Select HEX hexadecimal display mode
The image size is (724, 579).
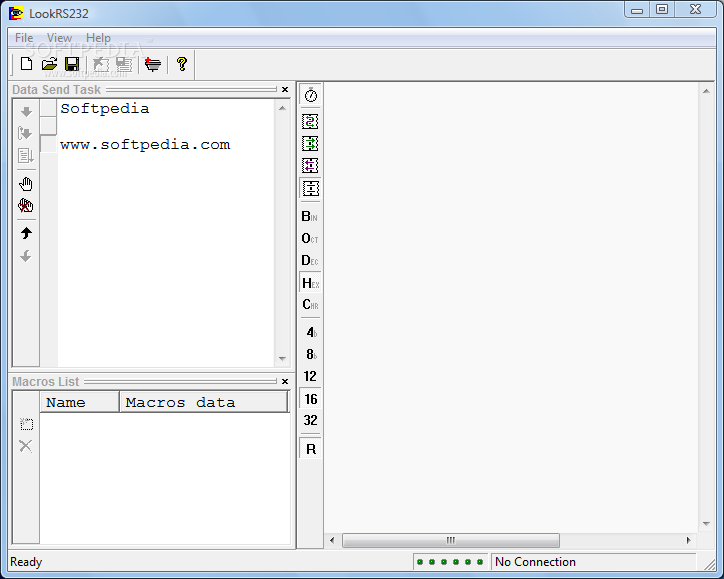(x=310, y=283)
